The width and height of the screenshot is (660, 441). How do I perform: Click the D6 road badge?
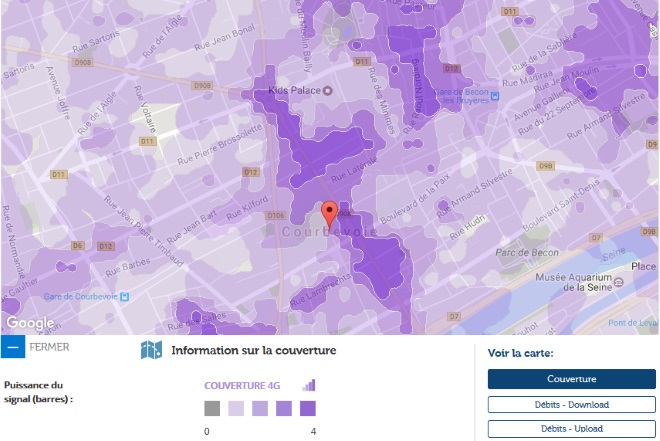click(77, 245)
